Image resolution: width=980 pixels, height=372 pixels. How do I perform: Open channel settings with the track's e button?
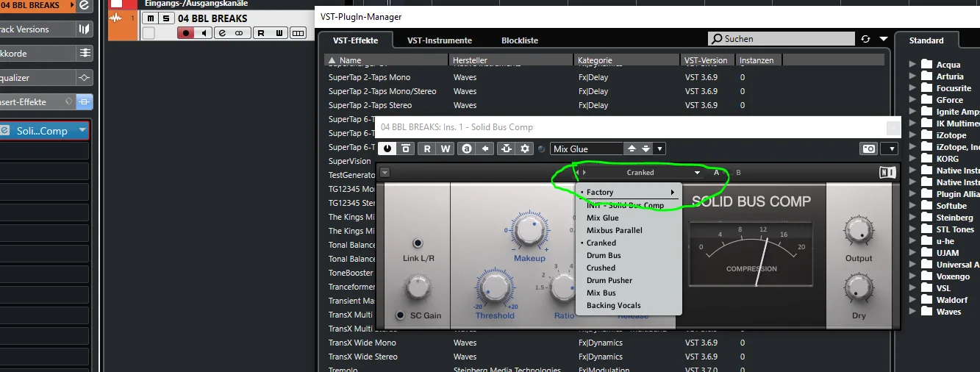click(x=221, y=33)
